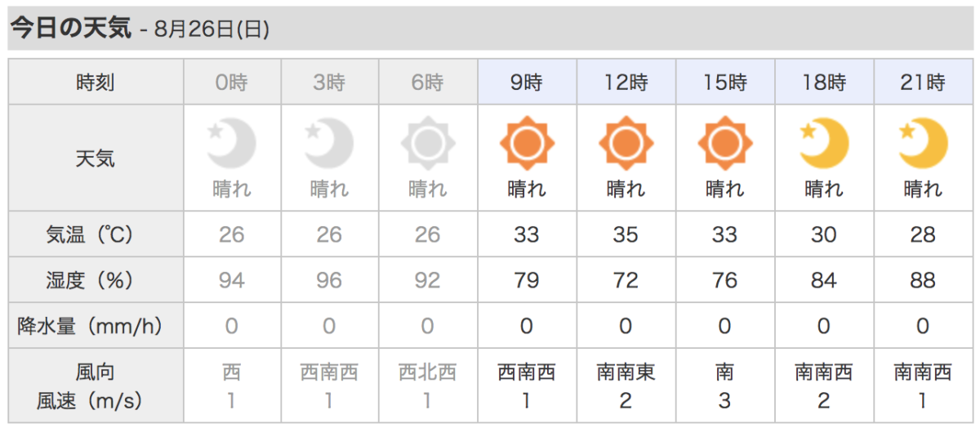Image resolution: width=980 pixels, height=428 pixels.
Task: Click the 時刻 row label
Action: tap(96, 82)
